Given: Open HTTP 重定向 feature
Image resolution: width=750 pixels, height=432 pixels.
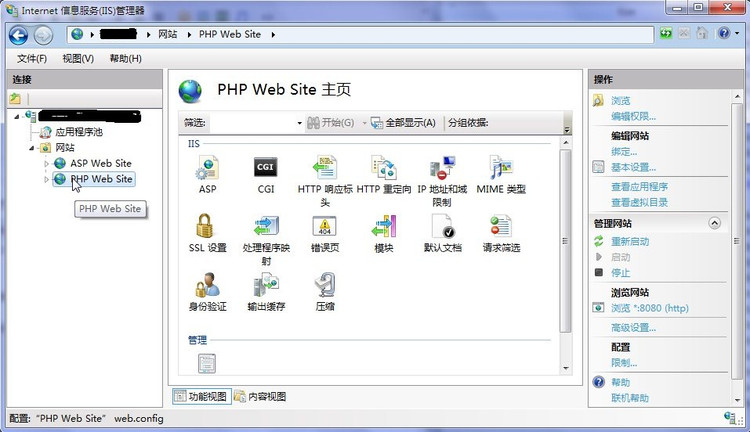Looking at the screenshot, I should pos(384,174).
